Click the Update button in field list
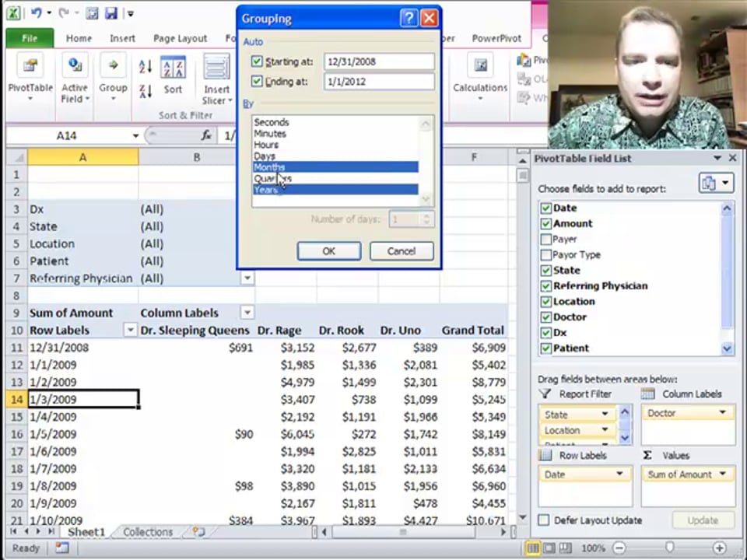The image size is (747, 560). [703, 520]
